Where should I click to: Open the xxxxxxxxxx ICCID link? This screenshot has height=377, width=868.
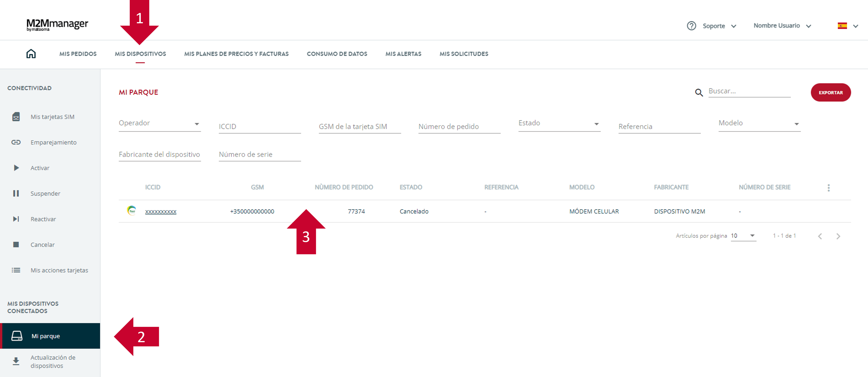[161, 212]
